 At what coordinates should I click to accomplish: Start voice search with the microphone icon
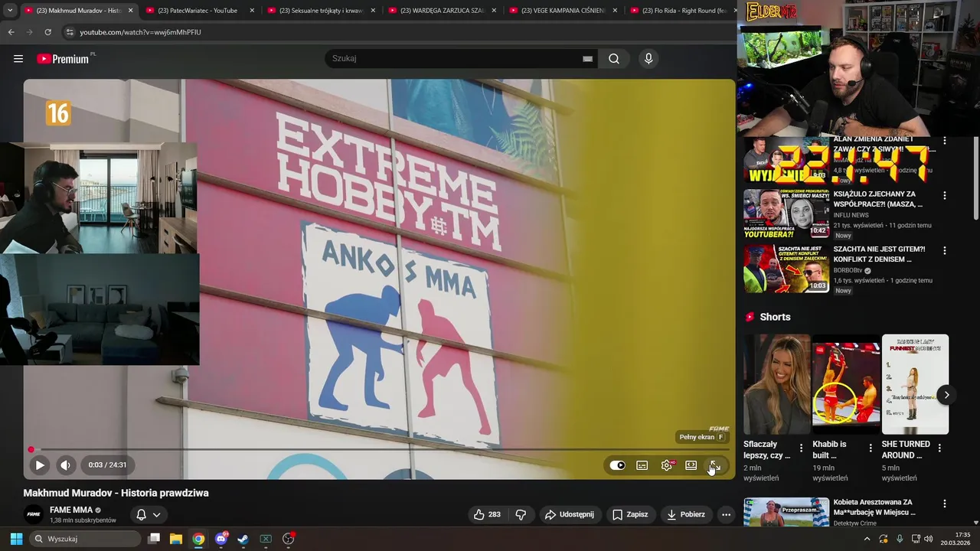648,59
